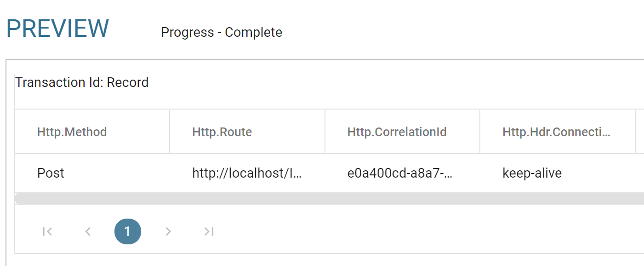This screenshot has width=644, height=266.
Task: Sort by Http.Hdr.Connection column header
Action: click(556, 132)
